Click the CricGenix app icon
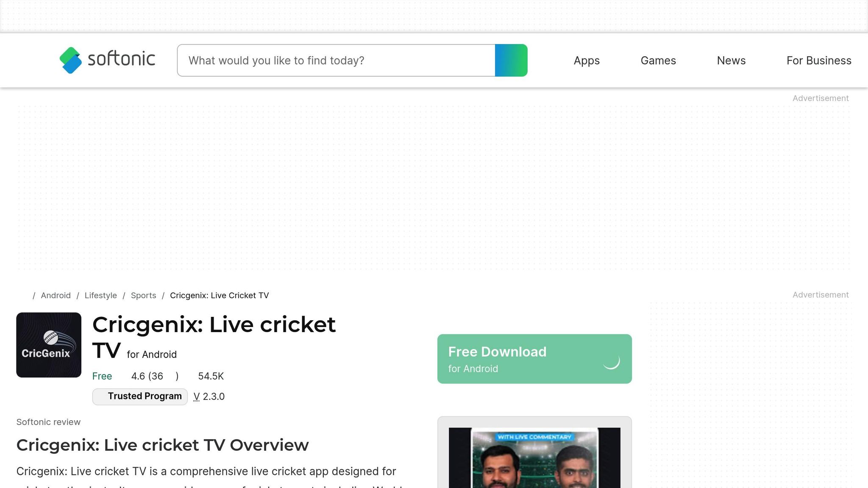 [49, 345]
